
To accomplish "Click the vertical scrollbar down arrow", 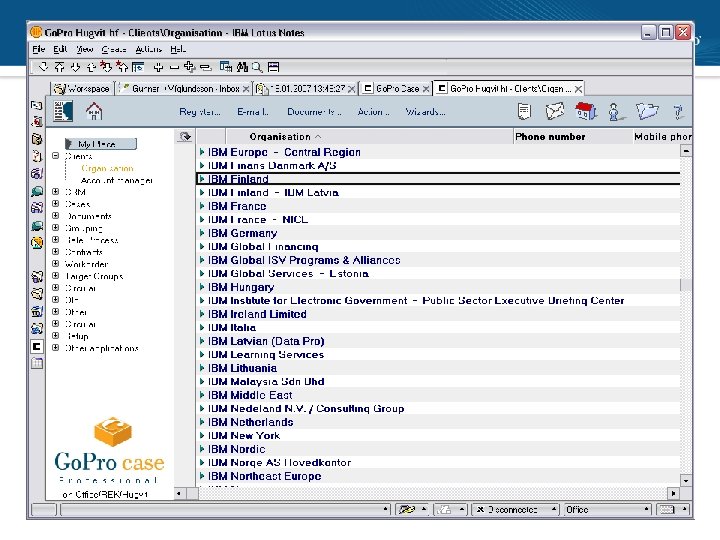I will (x=686, y=481).
